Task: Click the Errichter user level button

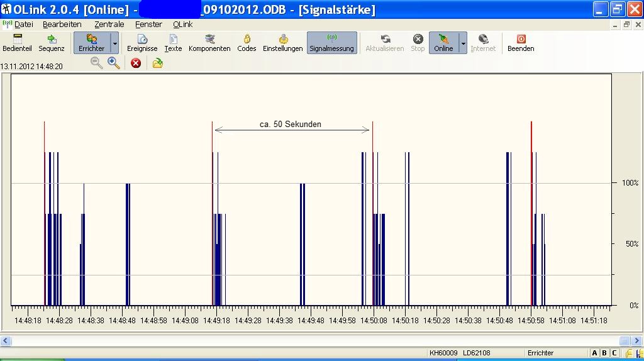Action: pyautogui.click(x=91, y=43)
